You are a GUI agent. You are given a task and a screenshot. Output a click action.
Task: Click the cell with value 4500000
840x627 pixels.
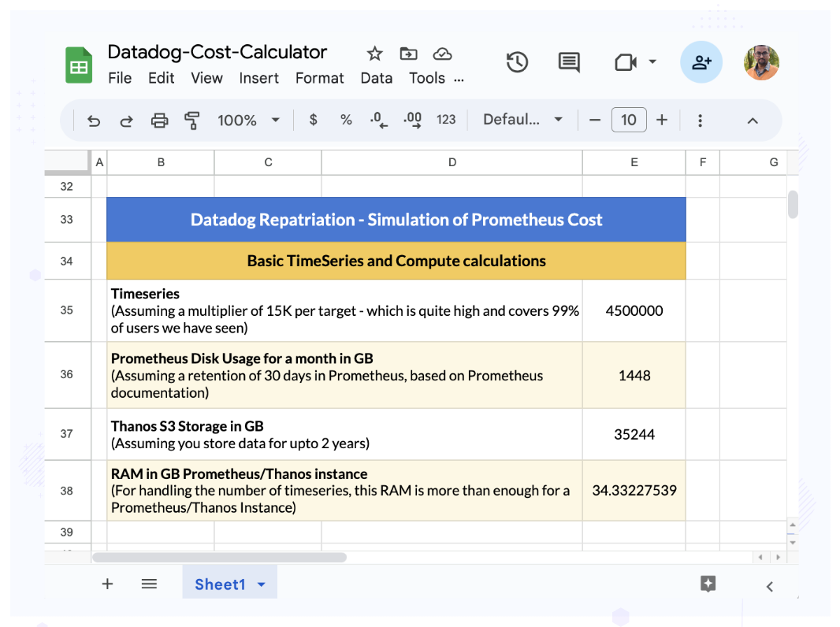click(634, 310)
